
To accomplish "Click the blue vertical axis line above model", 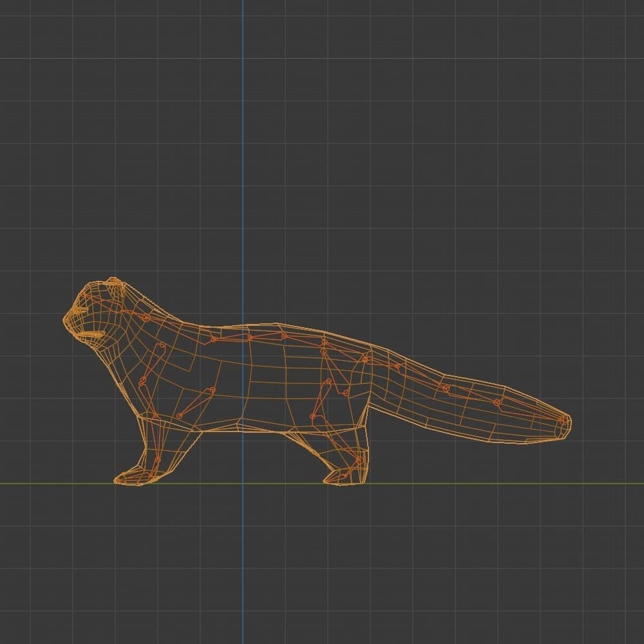I will point(243,129).
